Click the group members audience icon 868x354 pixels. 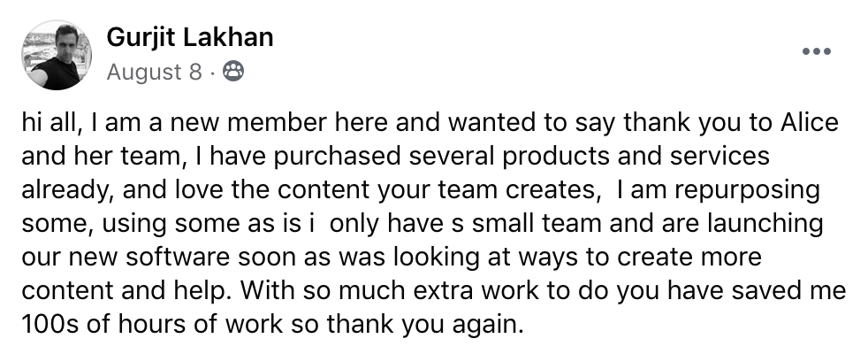[x=233, y=72]
